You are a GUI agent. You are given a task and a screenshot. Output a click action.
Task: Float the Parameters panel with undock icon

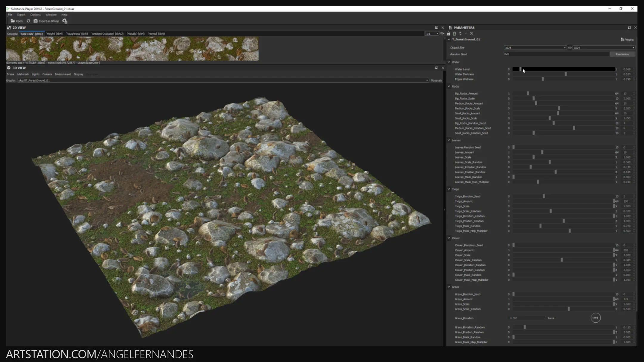tap(629, 27)
